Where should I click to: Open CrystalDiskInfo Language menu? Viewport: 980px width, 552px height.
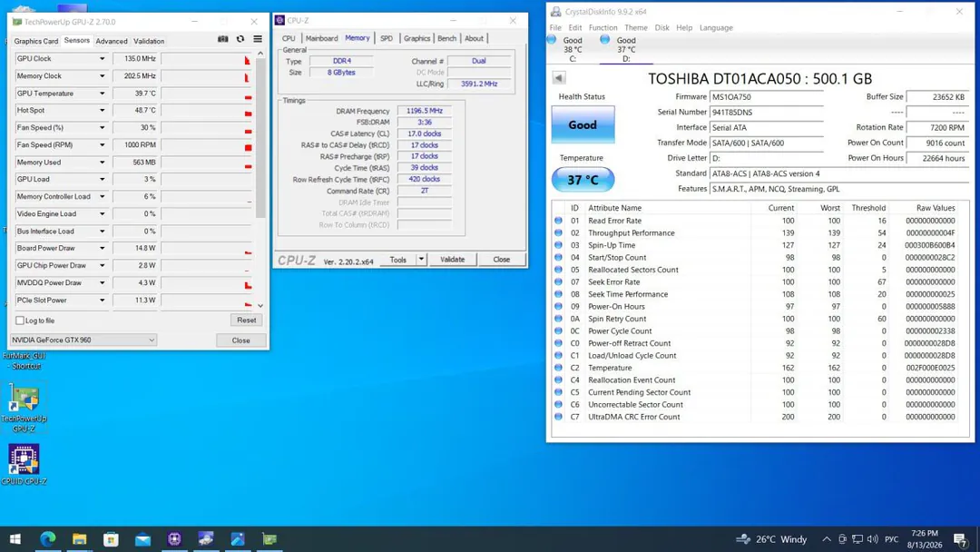(x=716, y=27)
